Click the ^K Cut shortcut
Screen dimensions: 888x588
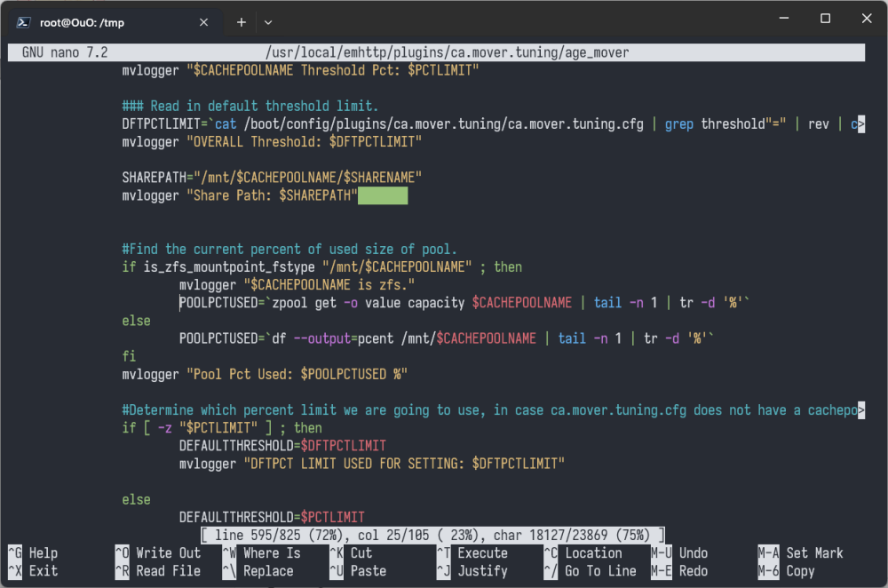351,552
